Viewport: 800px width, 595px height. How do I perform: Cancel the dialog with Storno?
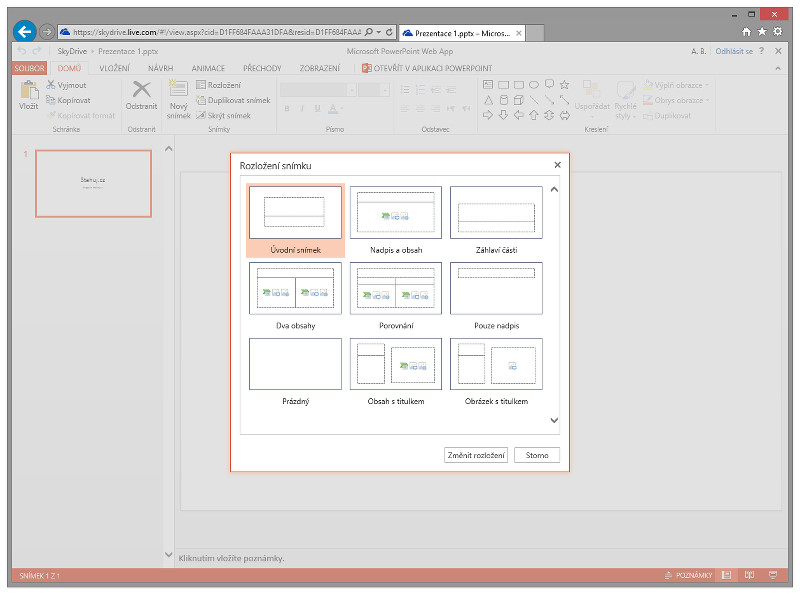coord(537,455)
